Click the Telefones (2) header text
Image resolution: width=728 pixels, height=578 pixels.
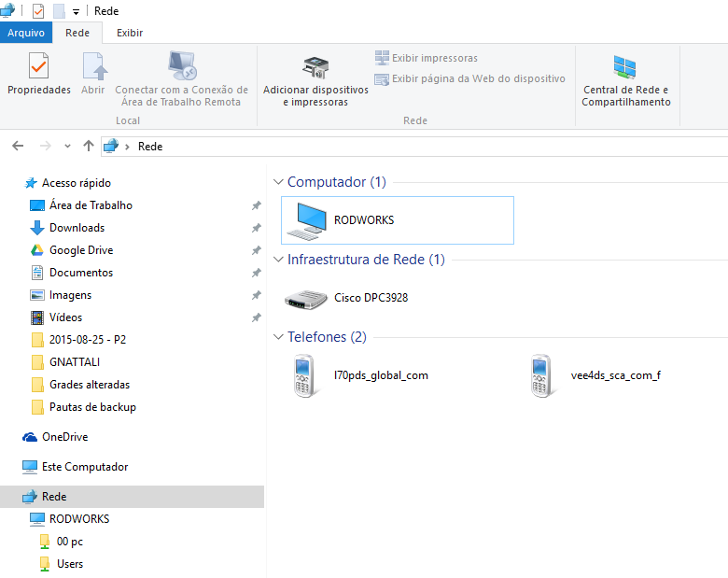click(327, 337)
